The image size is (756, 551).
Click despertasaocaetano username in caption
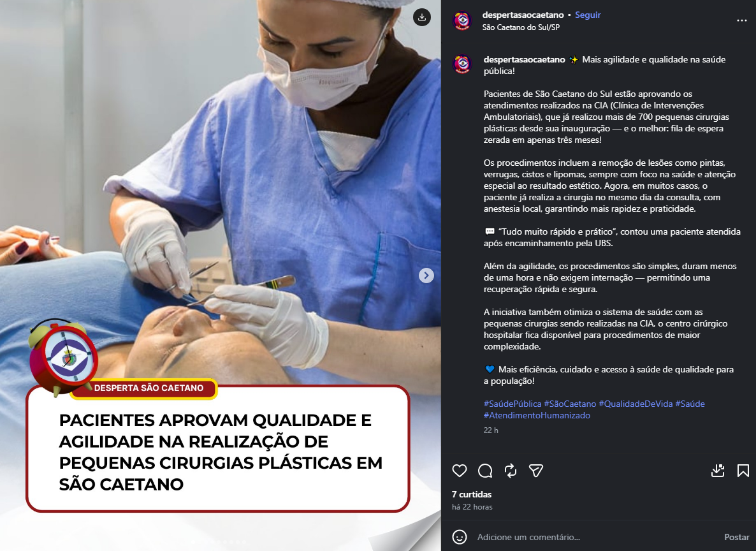pos(524,59)
